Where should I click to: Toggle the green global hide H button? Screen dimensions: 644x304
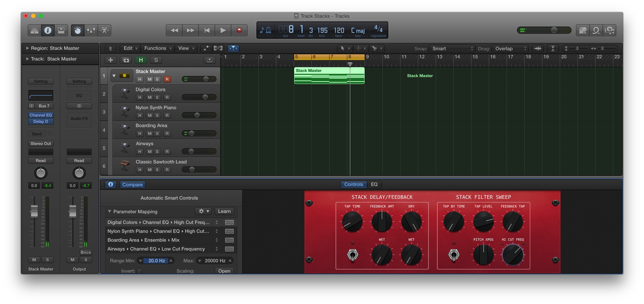[141, 60]
